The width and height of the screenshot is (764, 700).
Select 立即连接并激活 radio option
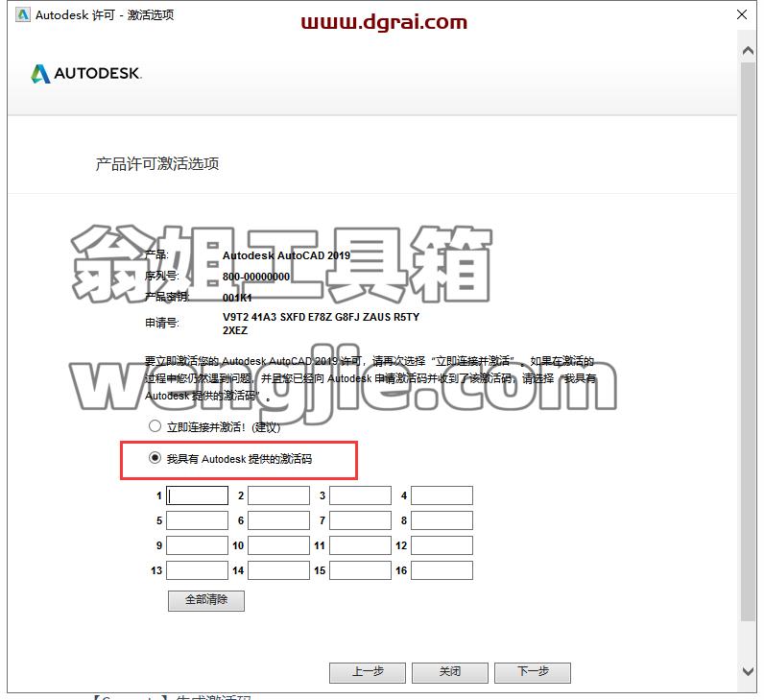click(x=155, y=426)
